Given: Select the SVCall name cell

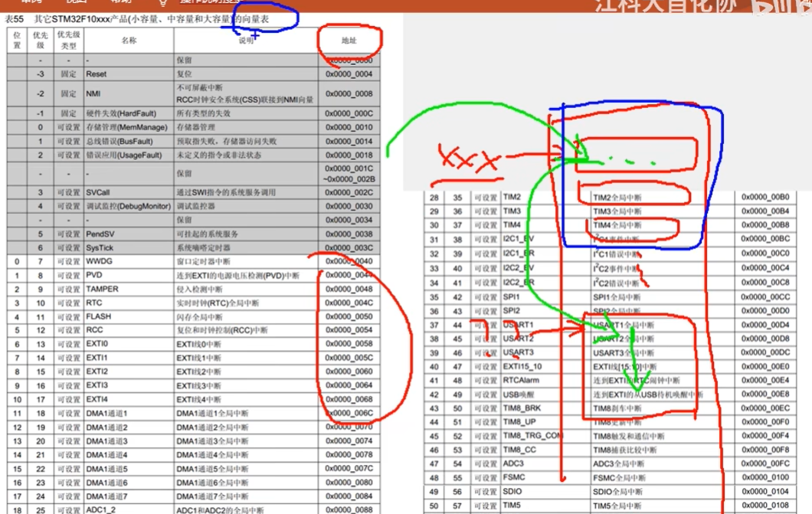Looking at the screenshot, I should point(129,192).
